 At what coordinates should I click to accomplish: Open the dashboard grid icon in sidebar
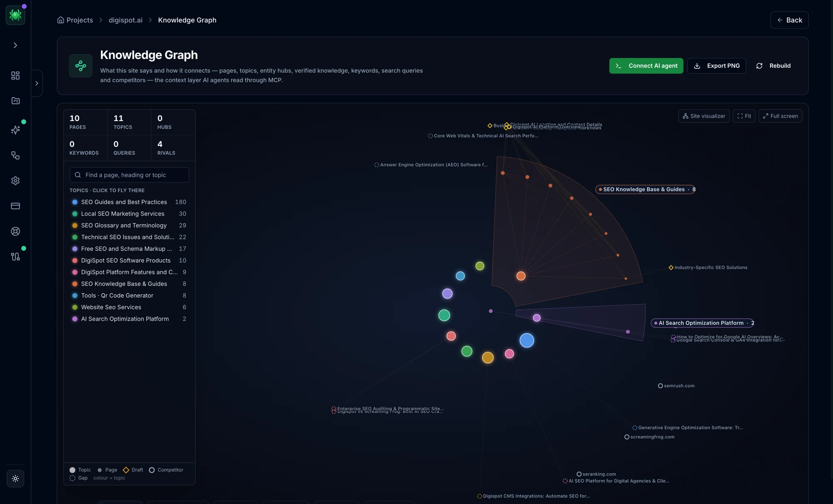tap(15, 75)
